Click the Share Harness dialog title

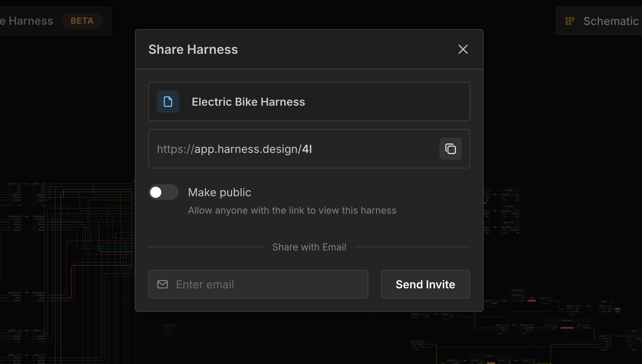[193, 49]
